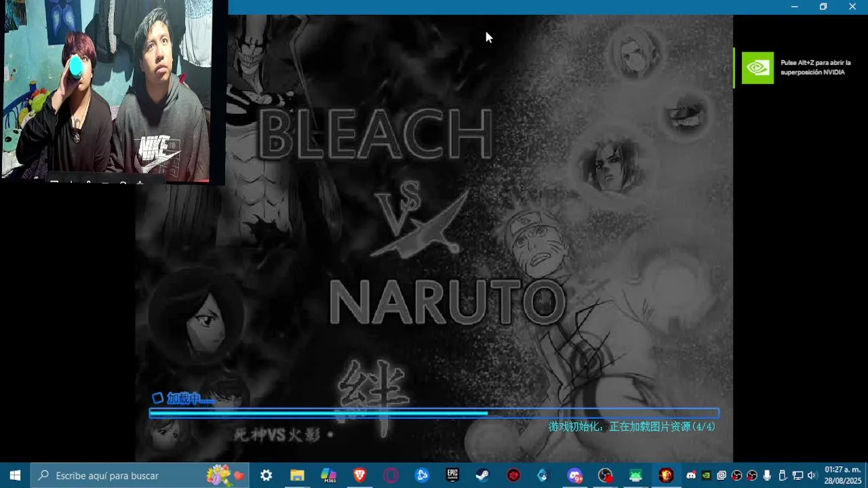The height and width of the screenshot is (488, 868).
Task: Open the volume speaker tray icon
Action: click(x=812, y=476)
